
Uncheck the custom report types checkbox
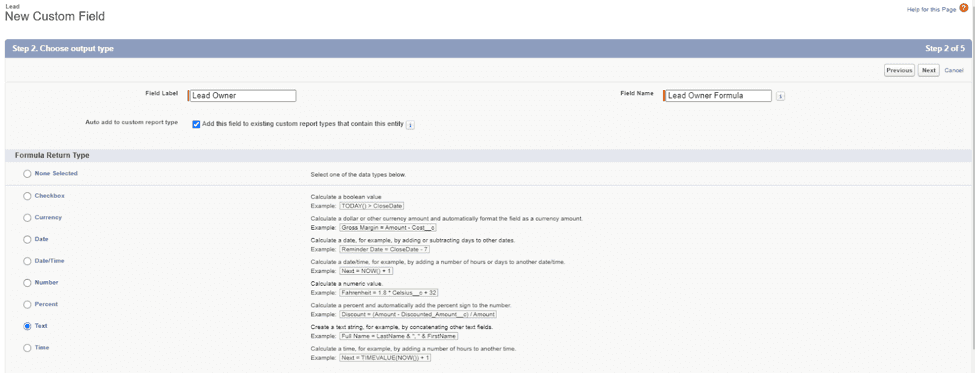(196, 124)
